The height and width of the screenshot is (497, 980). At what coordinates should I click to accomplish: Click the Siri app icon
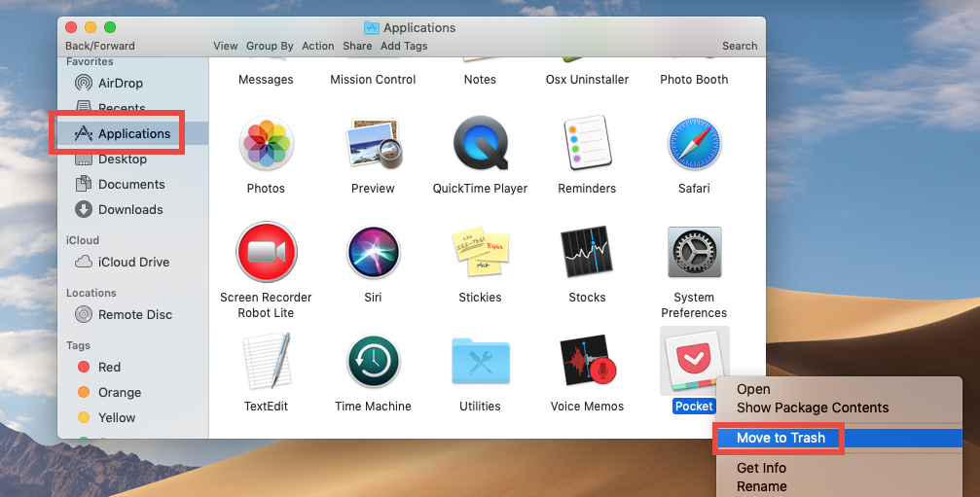(x=373, y=252)
